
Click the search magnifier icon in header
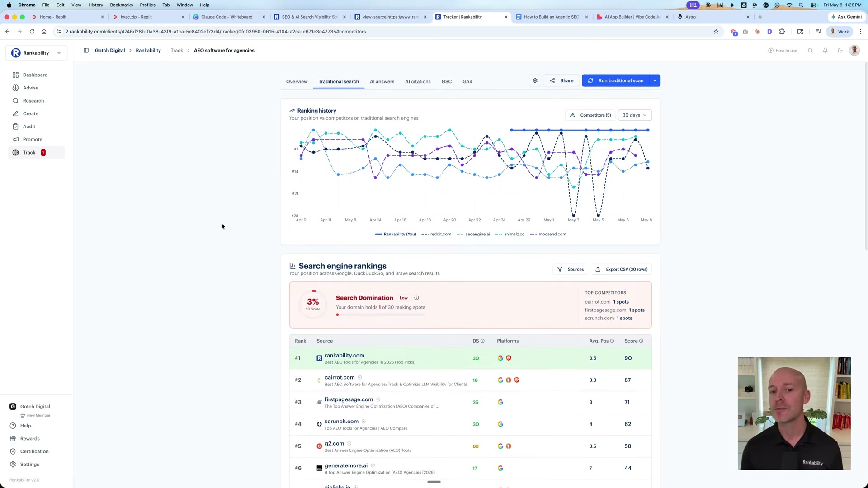810,50
